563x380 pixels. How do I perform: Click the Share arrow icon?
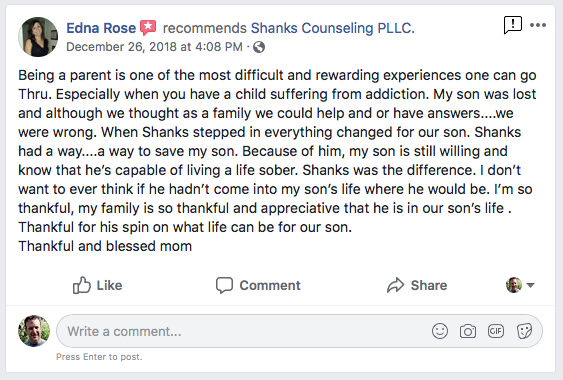coord(396,285)
